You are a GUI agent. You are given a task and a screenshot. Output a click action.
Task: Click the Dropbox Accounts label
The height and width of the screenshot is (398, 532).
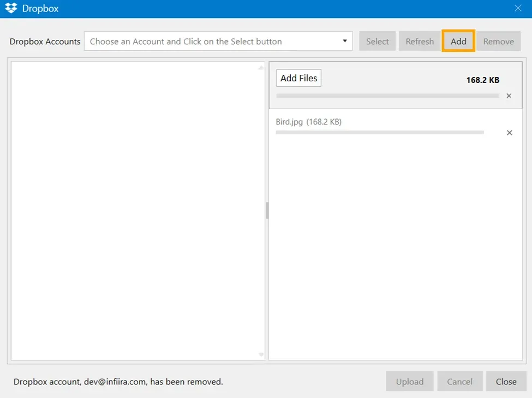click(x=45, y=41)
